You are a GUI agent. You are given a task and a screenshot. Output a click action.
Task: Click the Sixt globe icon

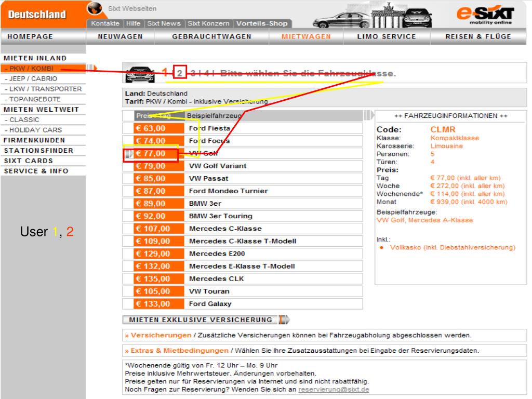(95, 8)
